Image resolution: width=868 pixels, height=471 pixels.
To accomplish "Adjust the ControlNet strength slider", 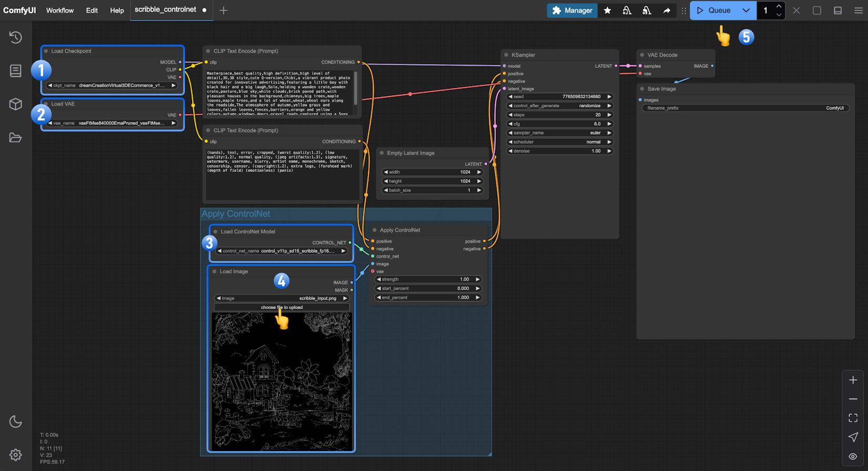I will 428,280.
